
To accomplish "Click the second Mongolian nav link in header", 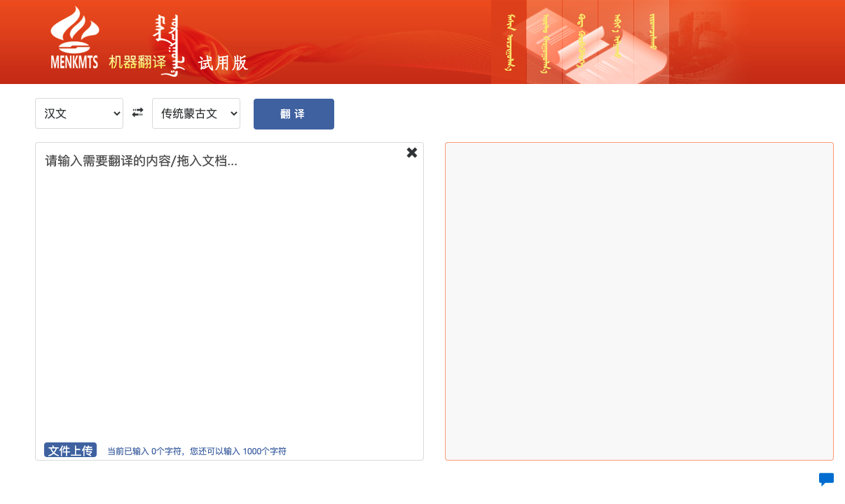I will click(544, 41).
